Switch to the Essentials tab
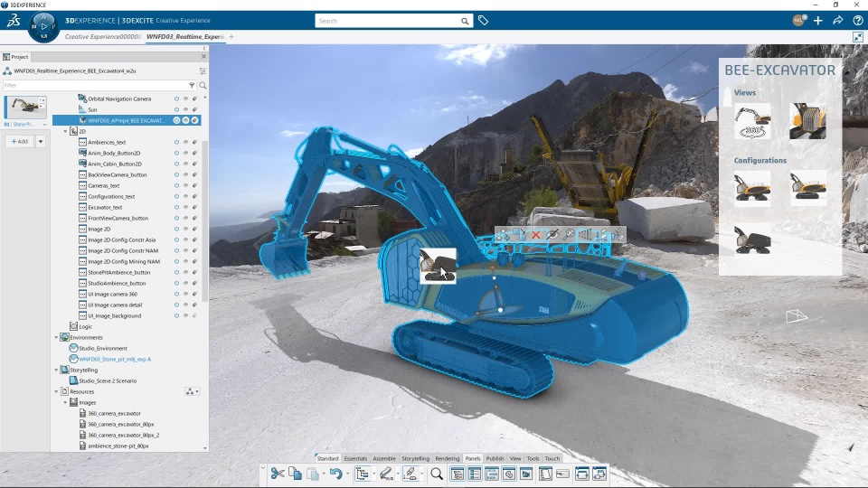Viewport: 868px width, 488px height. coord(355,458)
